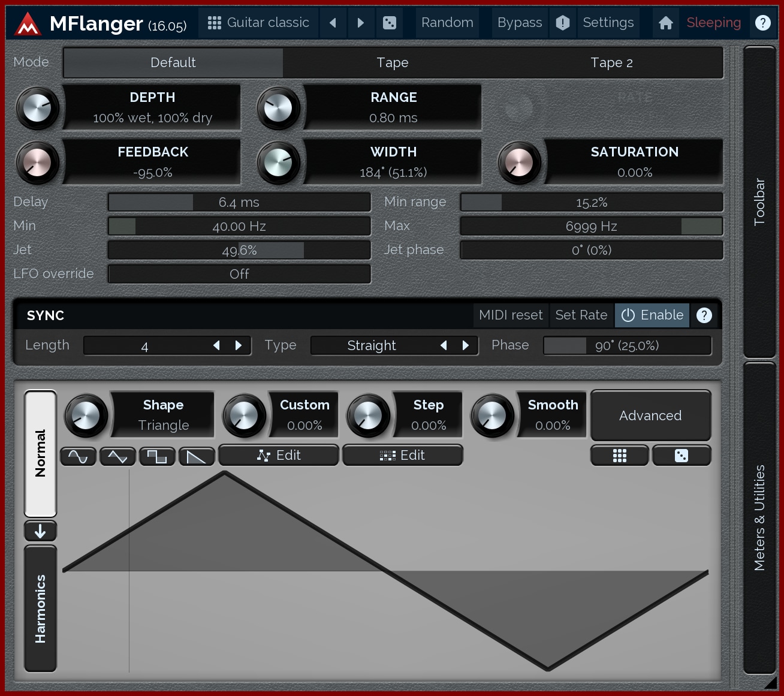Image resolution: width=784 pixels, height=696 pixels.
Task: Open the Guitar classic preset menu
Action: tap(258, 23)
